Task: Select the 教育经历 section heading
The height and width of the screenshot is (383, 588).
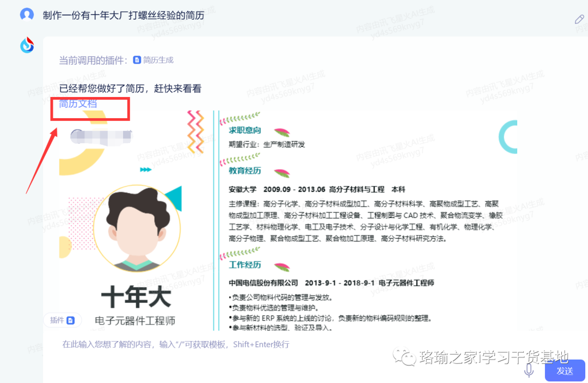Action: point(245,171)
